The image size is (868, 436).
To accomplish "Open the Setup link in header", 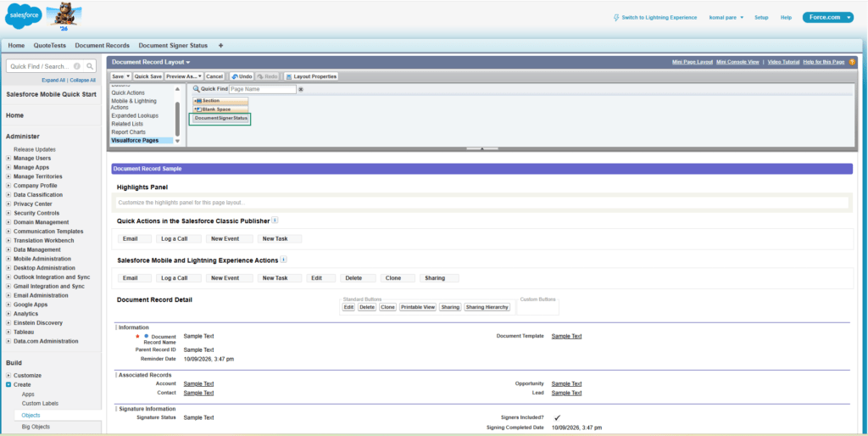I will pyautogui.click(x=761, y=18).
